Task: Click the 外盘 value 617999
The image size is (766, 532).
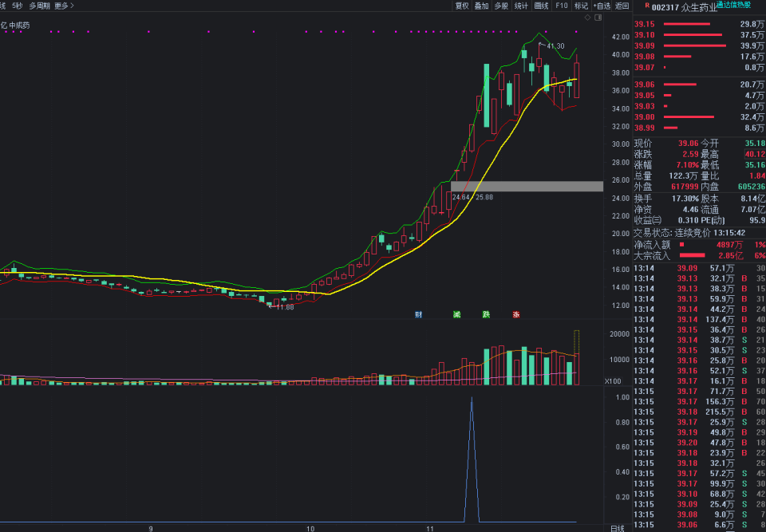Action: (685, 187)
